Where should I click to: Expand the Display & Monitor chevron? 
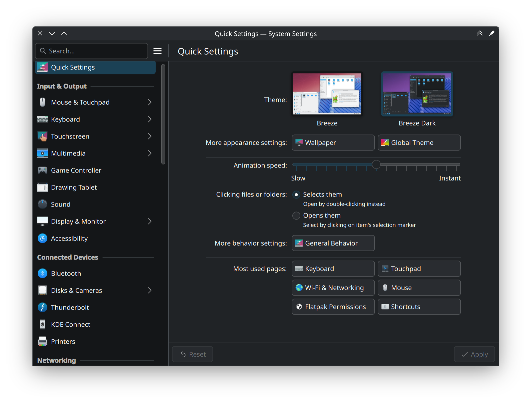coord(150,221)
